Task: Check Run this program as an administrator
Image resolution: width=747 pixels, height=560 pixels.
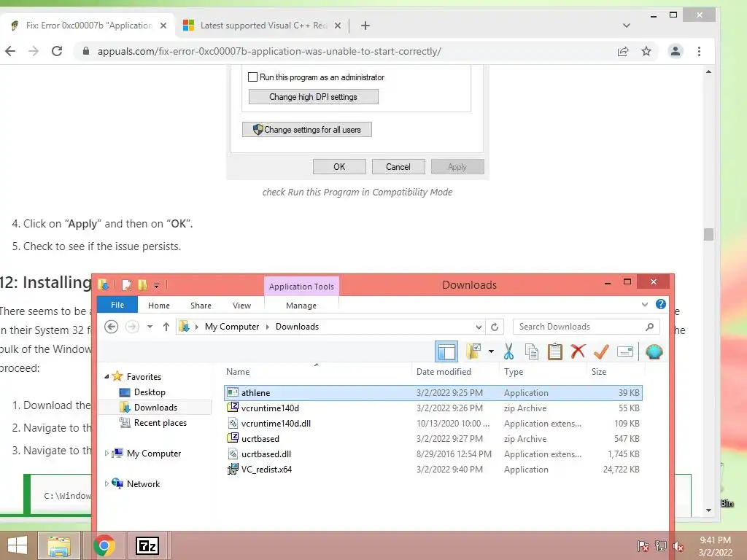Action: [253, 77]
